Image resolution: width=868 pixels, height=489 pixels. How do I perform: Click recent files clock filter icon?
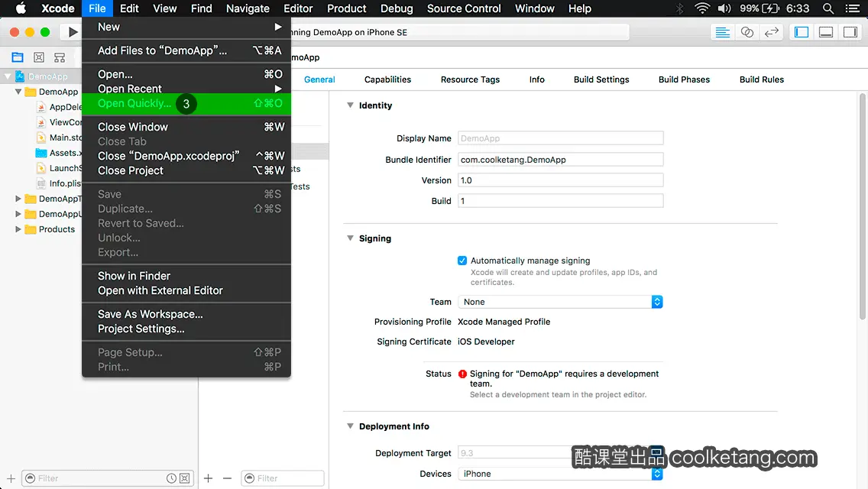(172, 478)
